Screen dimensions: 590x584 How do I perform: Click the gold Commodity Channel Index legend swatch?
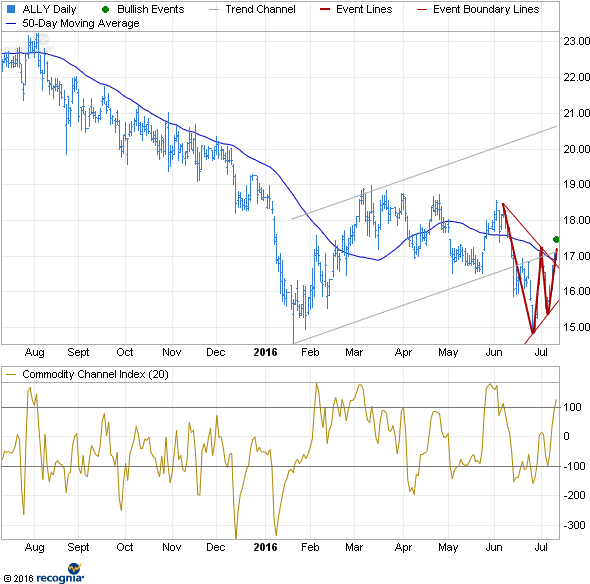click(11, 374)
